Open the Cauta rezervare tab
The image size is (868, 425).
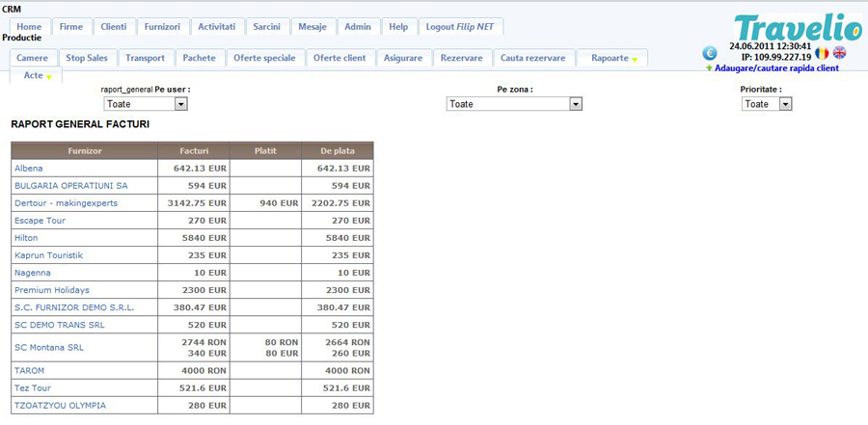[533, 58]
